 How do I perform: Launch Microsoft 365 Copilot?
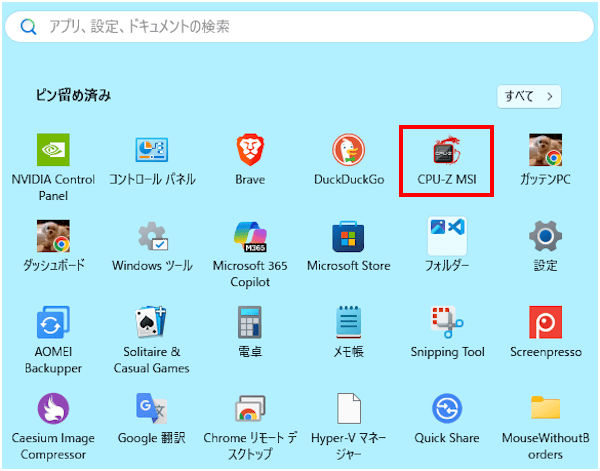point(250,236)
